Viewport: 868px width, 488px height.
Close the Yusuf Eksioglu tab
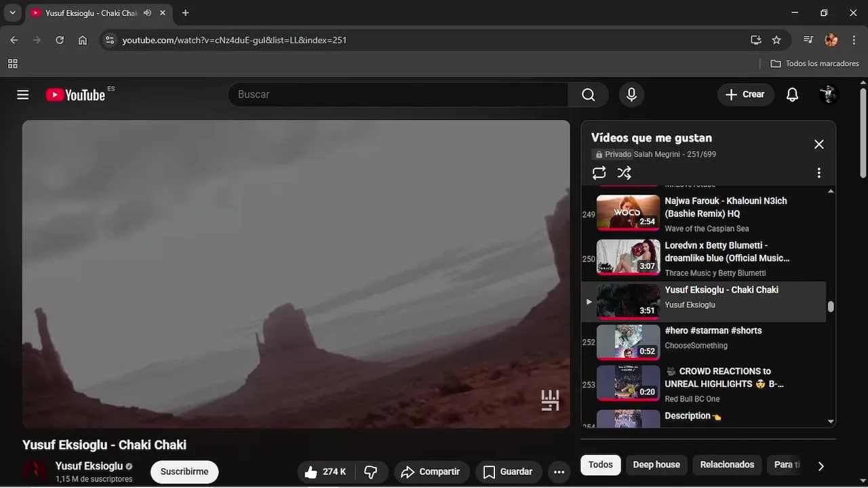[163, 13]
